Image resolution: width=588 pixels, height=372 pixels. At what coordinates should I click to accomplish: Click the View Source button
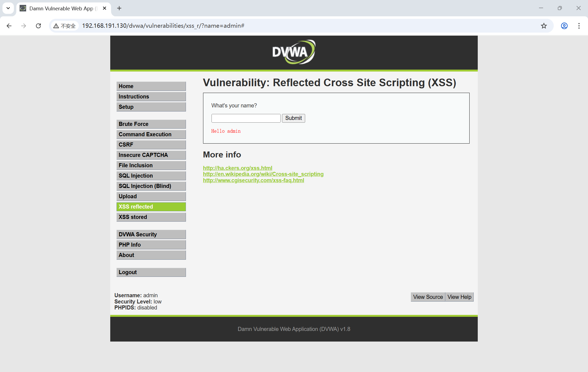pyautogui.click(x=428, y=297)
